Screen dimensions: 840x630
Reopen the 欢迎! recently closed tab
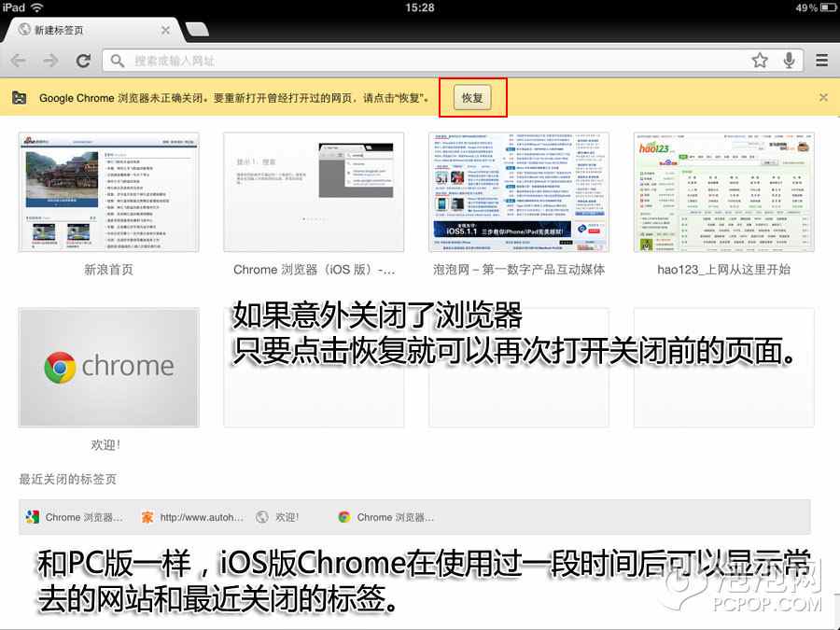pos(278,517)
